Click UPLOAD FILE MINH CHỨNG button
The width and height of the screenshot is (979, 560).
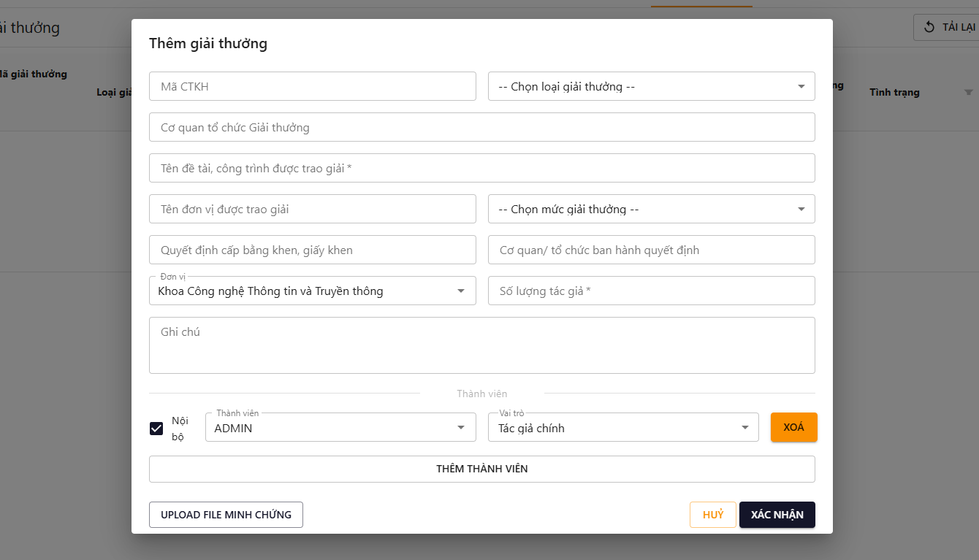pyautogui.click(x=226, y=515)
